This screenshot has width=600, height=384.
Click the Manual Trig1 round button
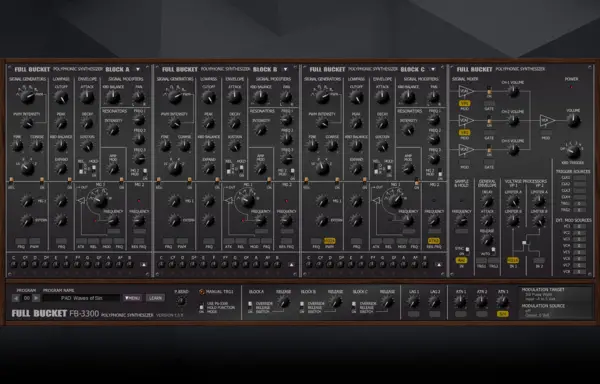tap(202, 292)
